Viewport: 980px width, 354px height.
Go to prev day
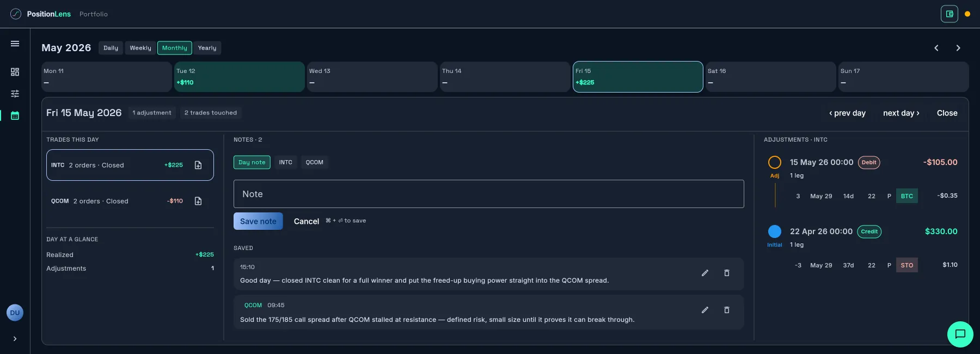(x=847, y=113)
